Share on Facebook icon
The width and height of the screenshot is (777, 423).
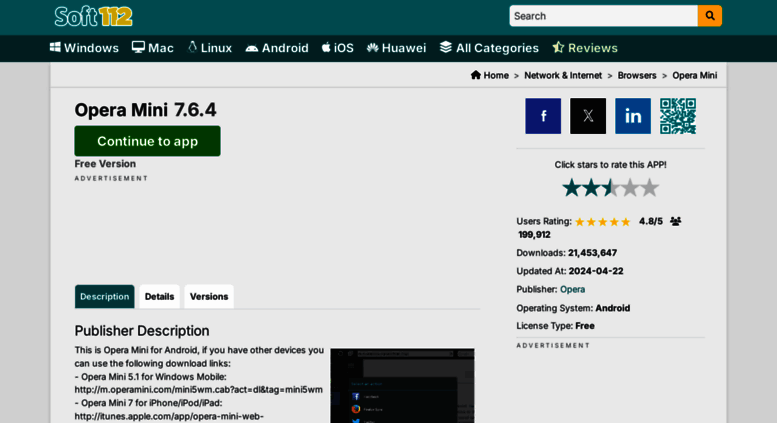543,116
